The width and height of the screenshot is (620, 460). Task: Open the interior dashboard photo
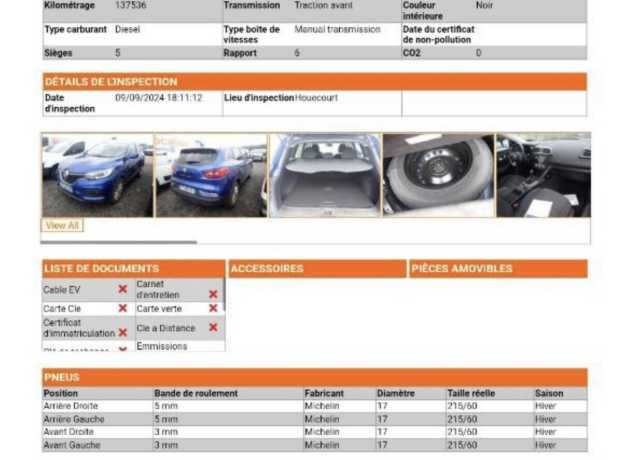coord(544,175)
